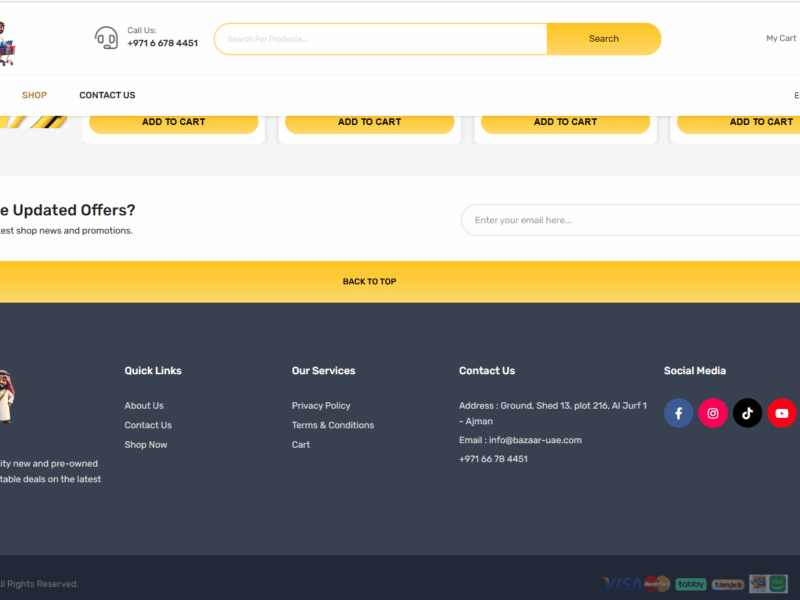Click the Visa payment logo
The image size is (800, 600).
621,583
